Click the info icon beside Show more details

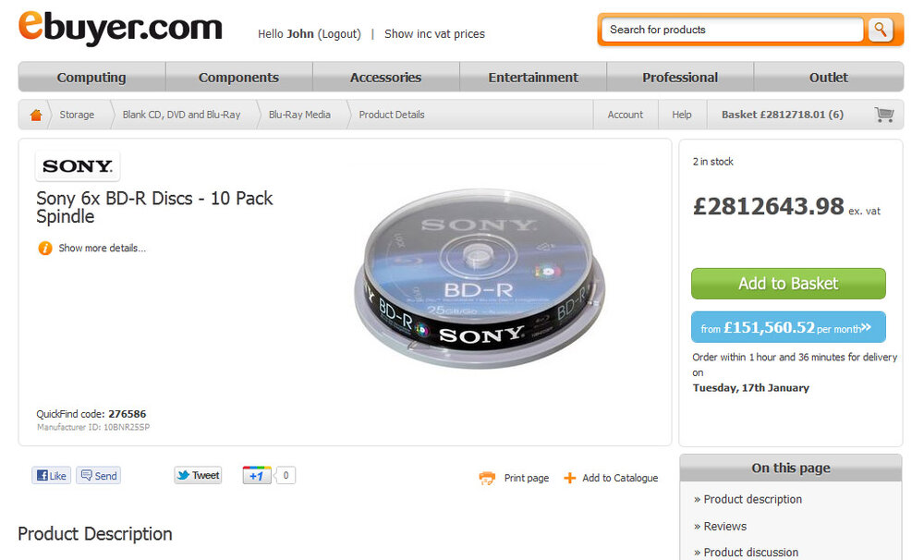(44, 249)
